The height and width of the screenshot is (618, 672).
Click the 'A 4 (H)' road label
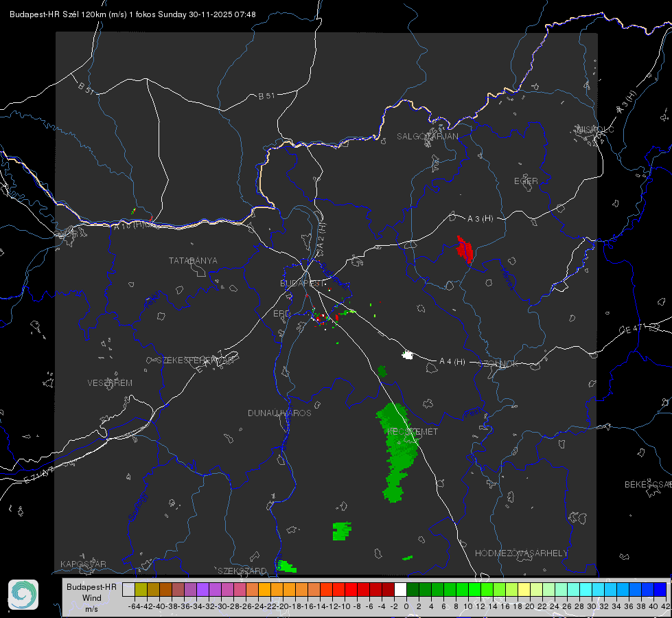click(x=452, y=362)
